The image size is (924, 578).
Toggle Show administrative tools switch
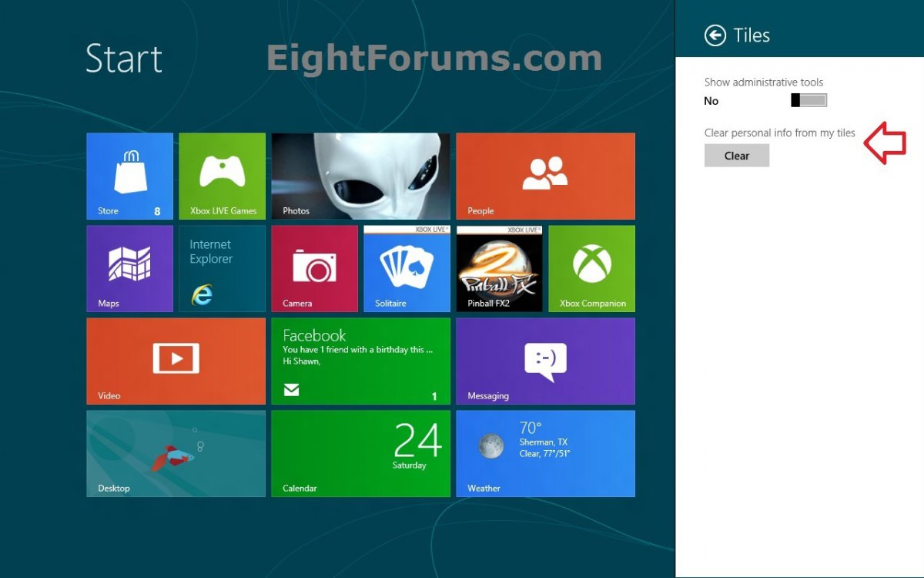click(x=808, y=100)
